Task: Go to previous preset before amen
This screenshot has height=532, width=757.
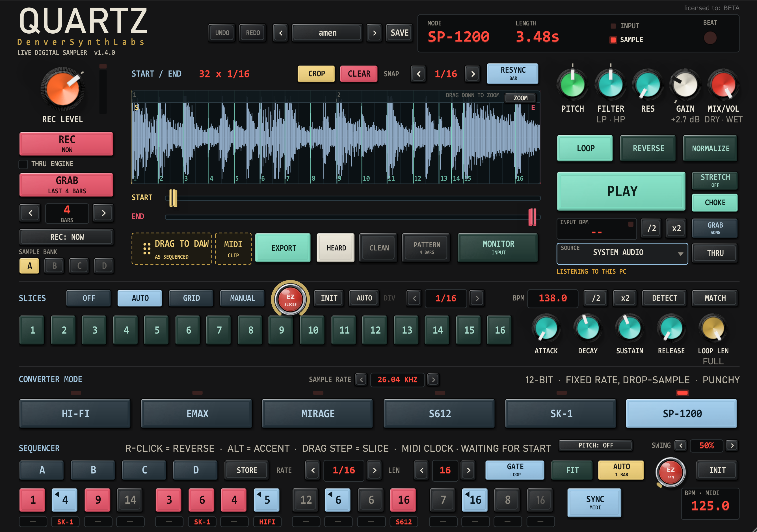Action: (281, 33)
